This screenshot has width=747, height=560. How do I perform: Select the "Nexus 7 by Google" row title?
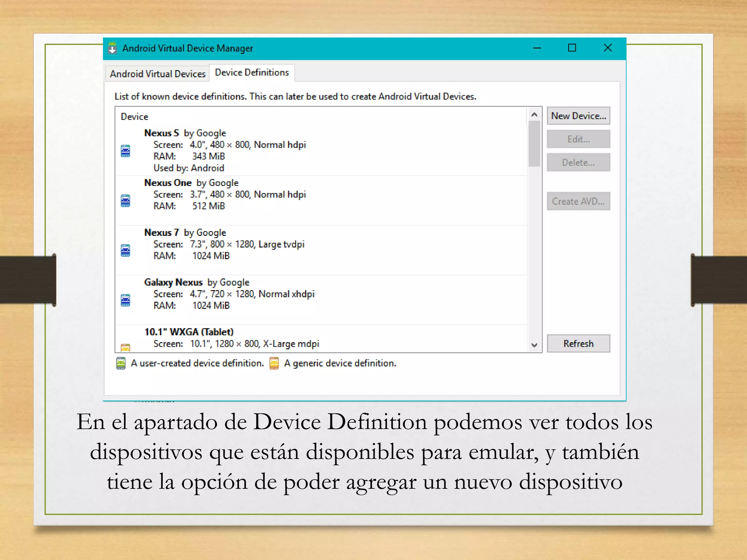click(185, 233)
